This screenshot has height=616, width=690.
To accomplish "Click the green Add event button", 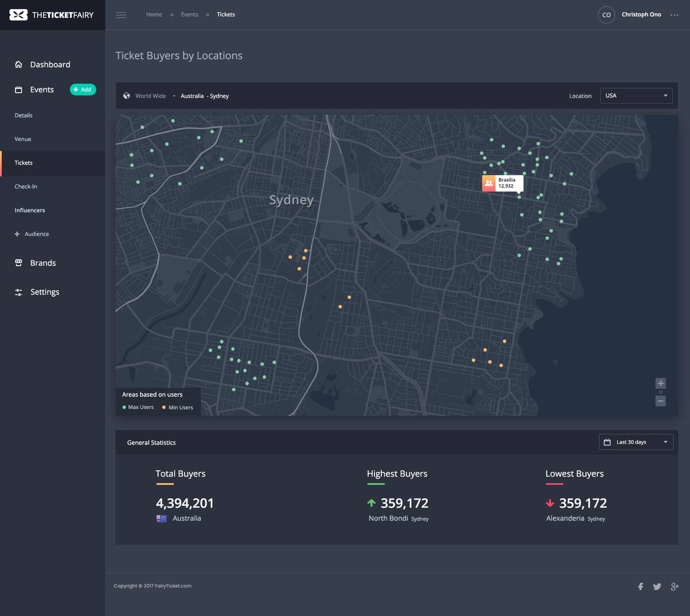I will click(83, 90).
